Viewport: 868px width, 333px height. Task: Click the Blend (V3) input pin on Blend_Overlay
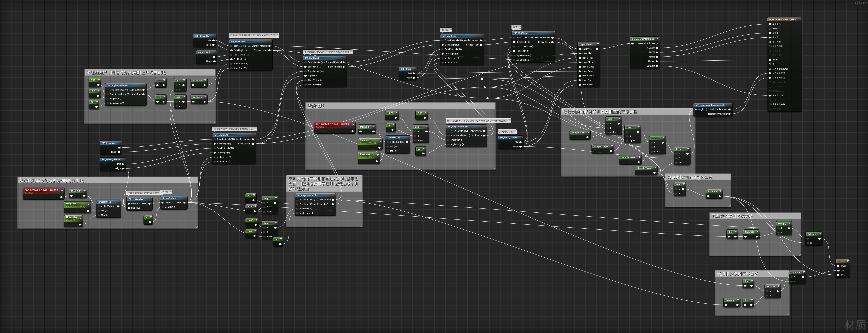pyautogui.click(x=129, y=208)
